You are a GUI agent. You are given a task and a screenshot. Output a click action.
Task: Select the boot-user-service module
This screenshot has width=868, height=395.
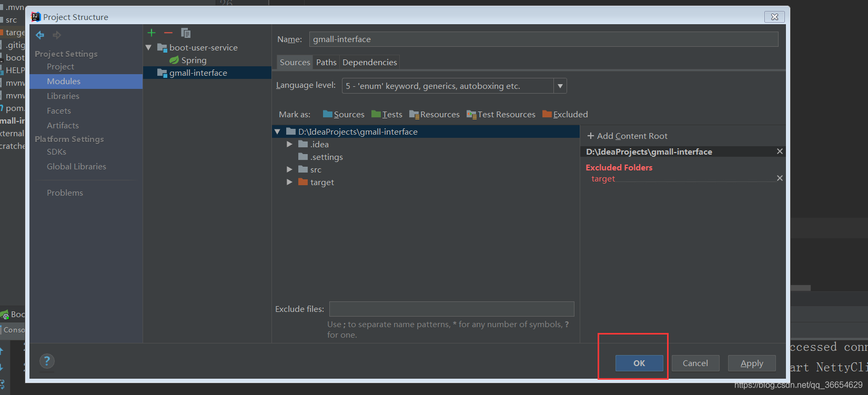tap(203, 47)
